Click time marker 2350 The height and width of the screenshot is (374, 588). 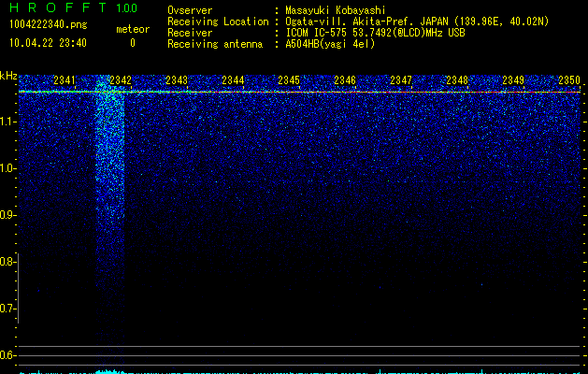point(569,80)
